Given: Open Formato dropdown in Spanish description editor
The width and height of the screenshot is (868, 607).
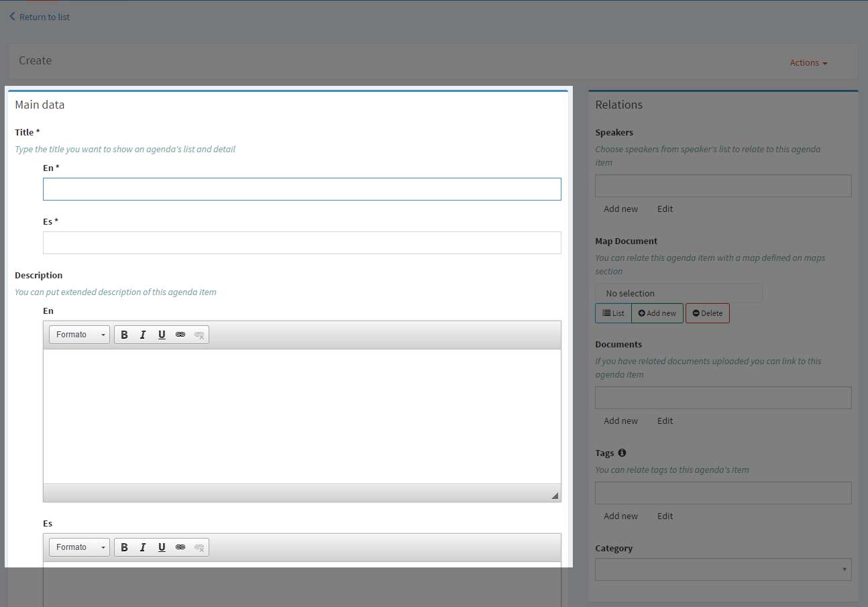Looking at the screenshot, I should click(79, 547).
